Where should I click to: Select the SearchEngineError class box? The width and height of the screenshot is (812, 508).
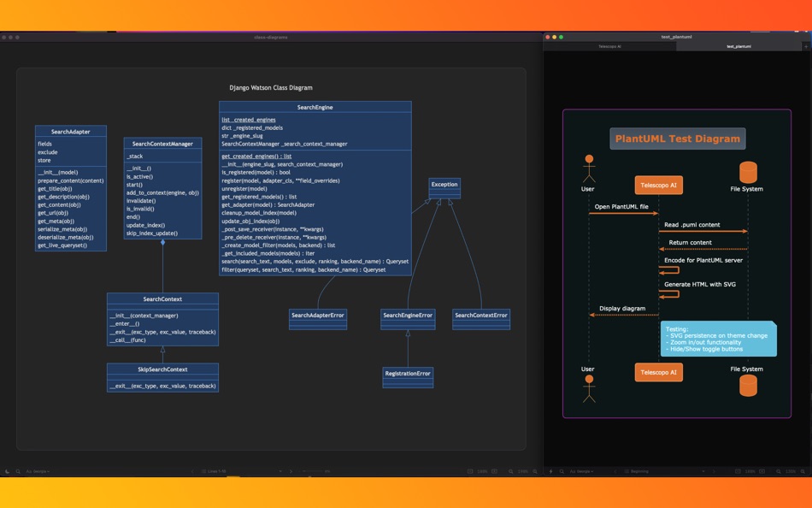tap(408, 319)
